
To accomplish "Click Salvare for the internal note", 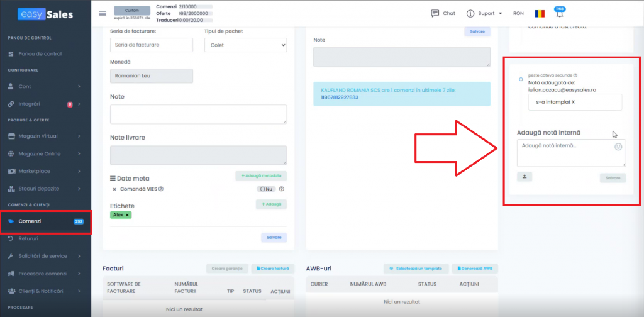I will pyautogui.click(x=613, y=178).
